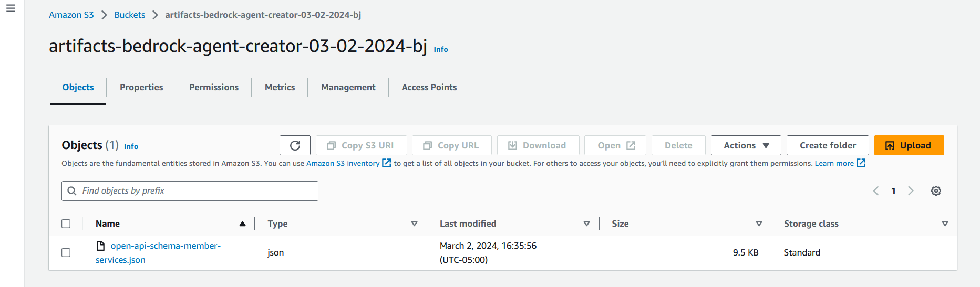Open the Actions dropdown menu
Viewport: 980px width, 287px height.
(x=746, y=145)
